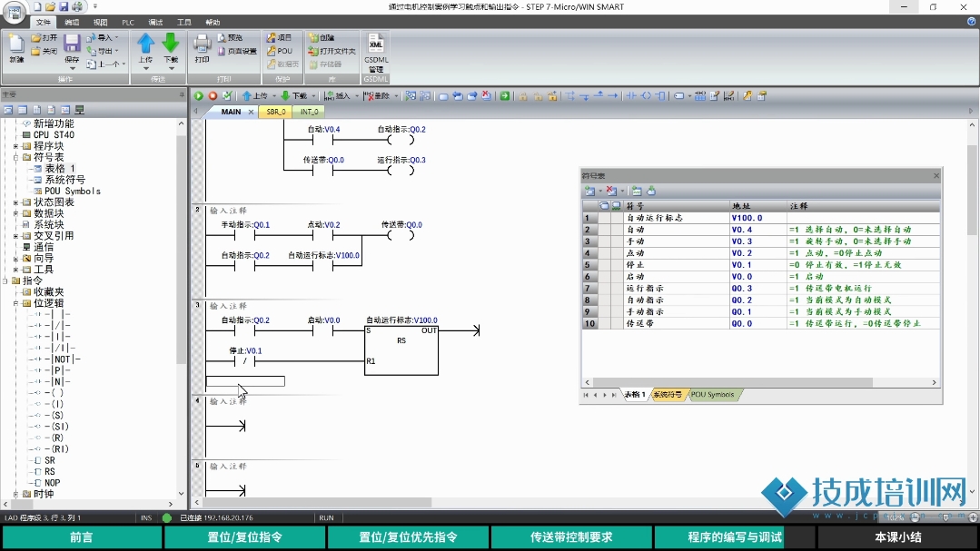Click the ribbon Upload (上传) blue arrow
This screenshot has width=980, height=551.
145,44
